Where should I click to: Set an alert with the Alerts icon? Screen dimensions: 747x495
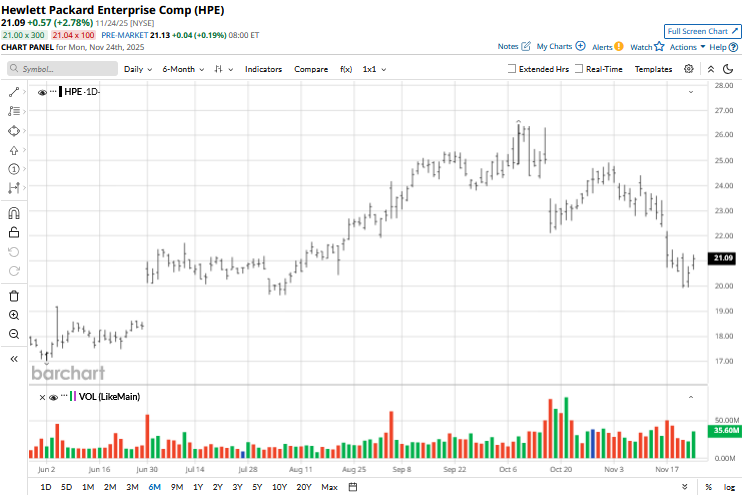tap(618, 46)
